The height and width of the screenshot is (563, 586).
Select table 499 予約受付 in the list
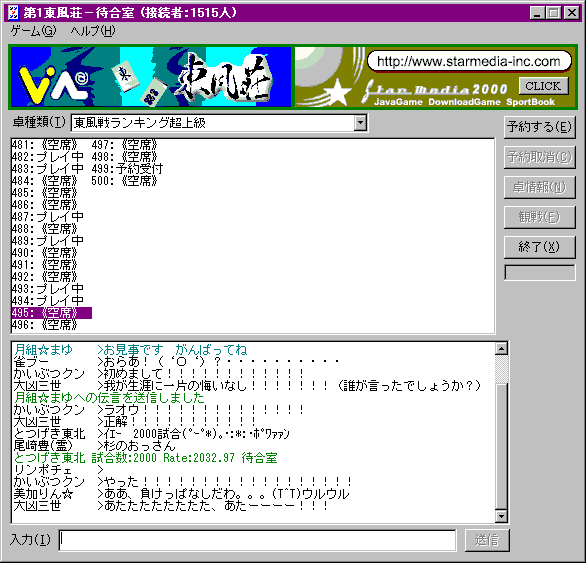(x=127, y=169)
